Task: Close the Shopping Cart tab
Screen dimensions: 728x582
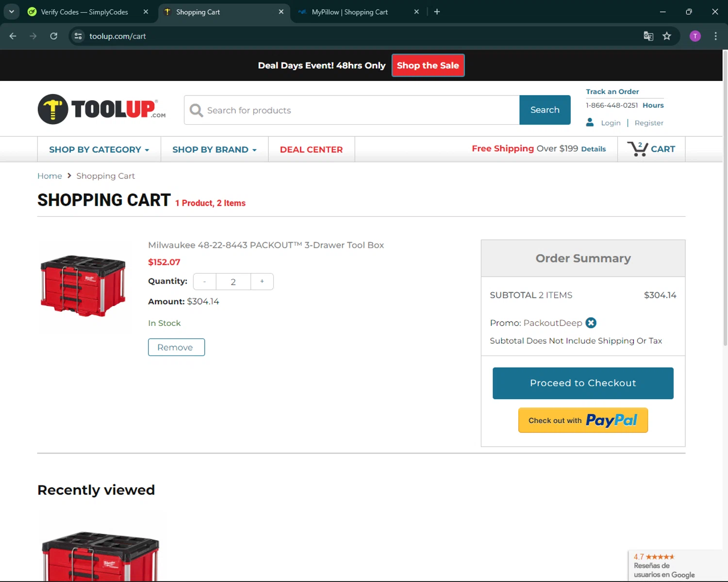Action: point(281,12)
